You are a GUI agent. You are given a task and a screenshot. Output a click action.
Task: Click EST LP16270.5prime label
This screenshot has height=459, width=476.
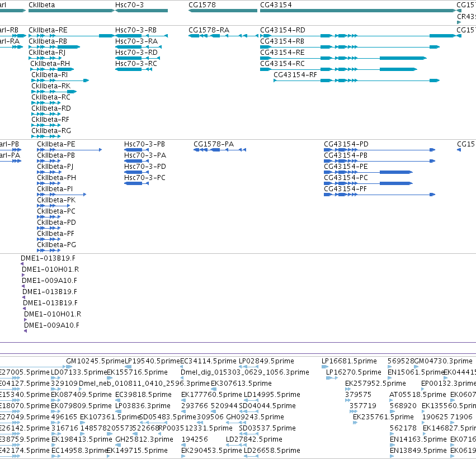pos(354,372)
